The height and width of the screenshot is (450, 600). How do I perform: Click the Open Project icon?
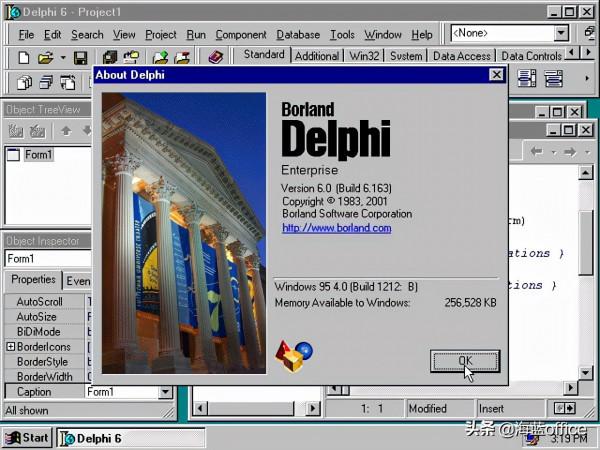[131, 58]
